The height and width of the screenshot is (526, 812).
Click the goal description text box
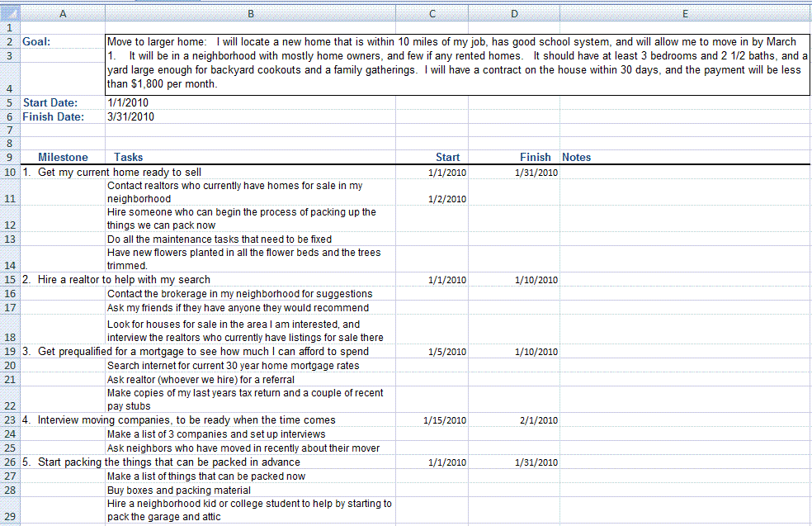coord(457,64)
